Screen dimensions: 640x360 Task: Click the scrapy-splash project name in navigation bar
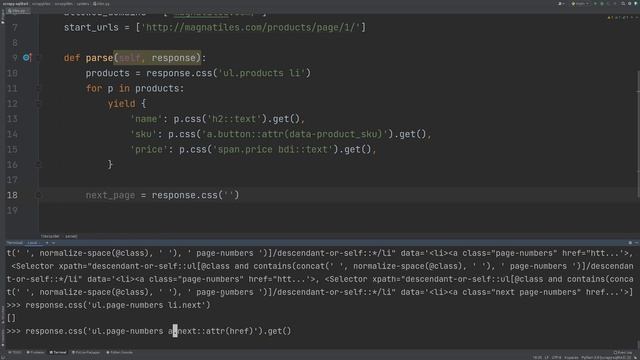[x=16, y=4]
